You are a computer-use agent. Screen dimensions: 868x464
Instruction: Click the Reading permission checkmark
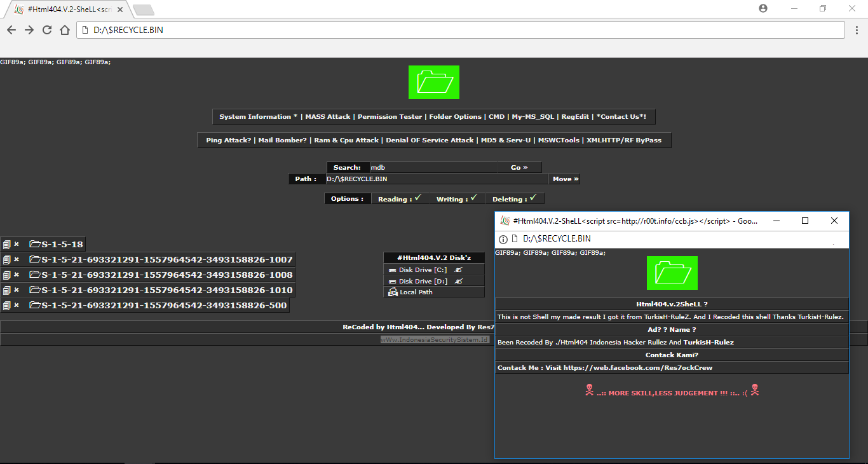click(x=418, y=198)
